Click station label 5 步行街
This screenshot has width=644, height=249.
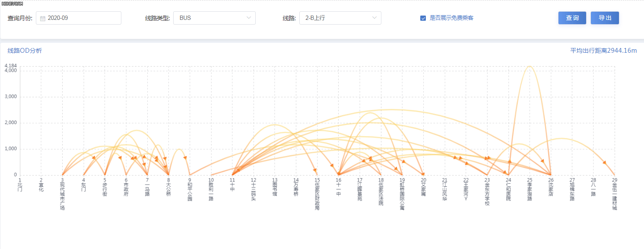105,187
